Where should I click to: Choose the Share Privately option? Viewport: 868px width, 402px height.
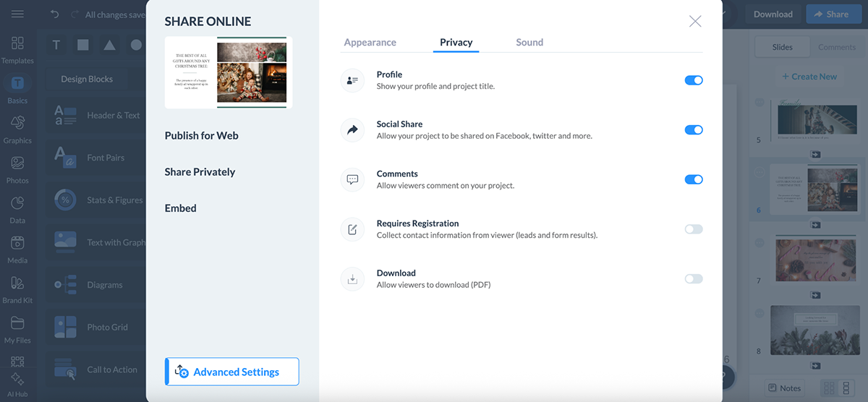click(200, 172)
